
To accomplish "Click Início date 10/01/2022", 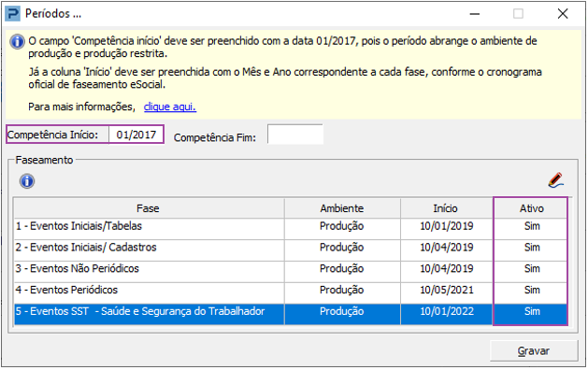I will coord(447,311).
